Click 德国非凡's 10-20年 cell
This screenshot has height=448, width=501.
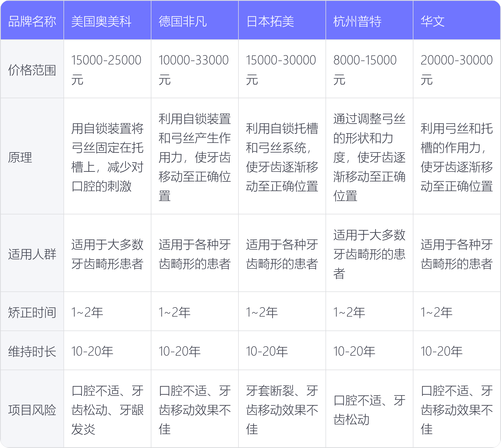tap(195, 351)
